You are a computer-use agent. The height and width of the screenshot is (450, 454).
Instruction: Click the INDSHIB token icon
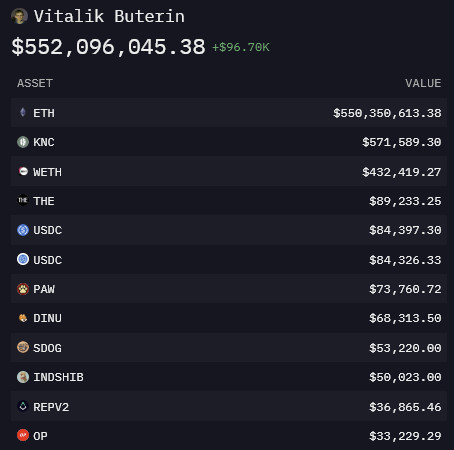point(23,377)
